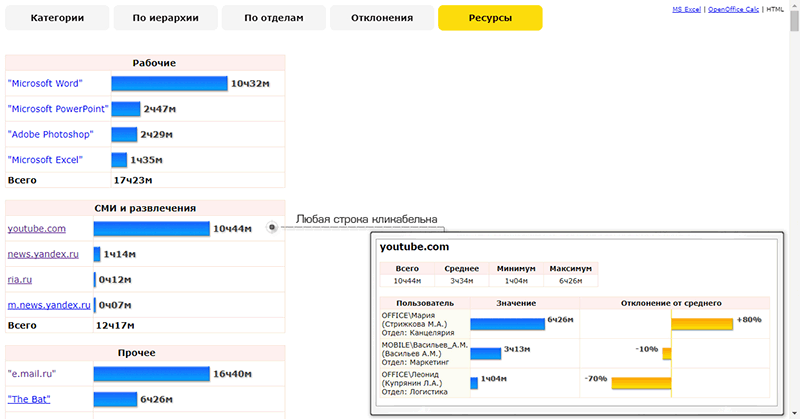Select the "Microsoft Excel" resource link

pyautogui.click(x=45, y=160)
